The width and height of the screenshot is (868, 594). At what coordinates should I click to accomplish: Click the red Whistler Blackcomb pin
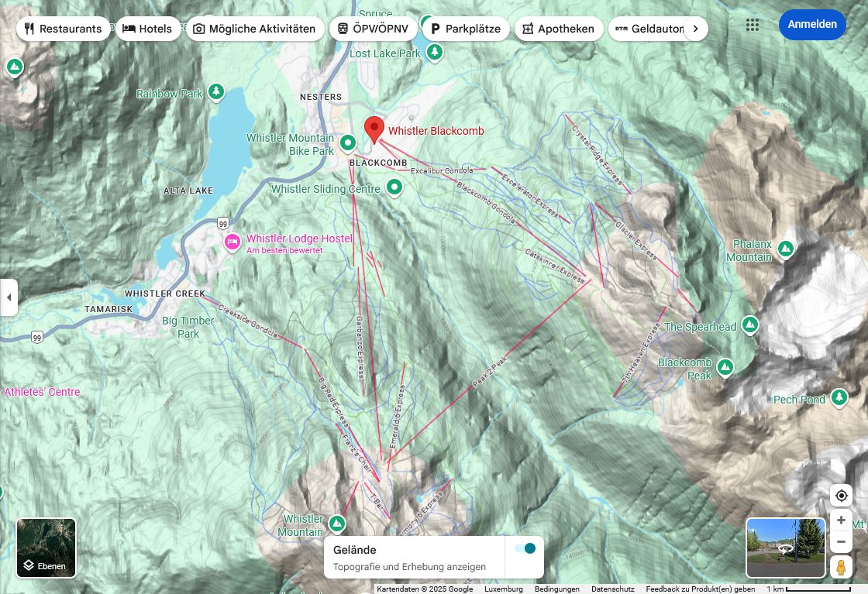(374, 130)
